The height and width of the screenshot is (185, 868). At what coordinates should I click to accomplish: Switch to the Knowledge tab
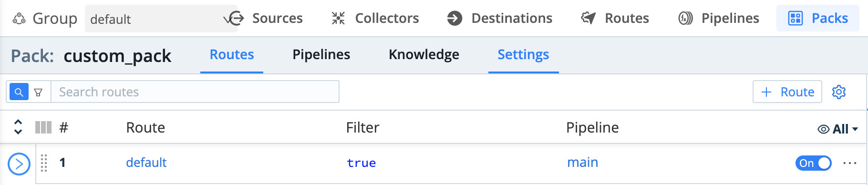pyautogui.click(x=424, y=55)
